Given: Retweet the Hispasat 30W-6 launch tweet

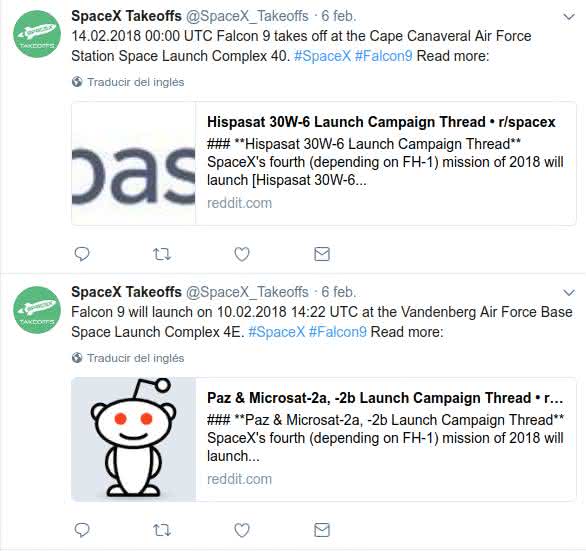Looking at the screenshot, I should [x=162, y=255].
